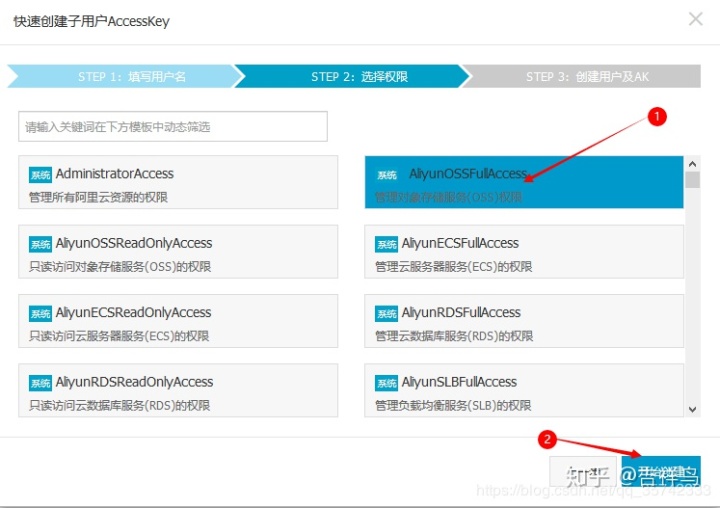Pick AliyunRDSReadOnlyAccess policy card
The width and height of the screenshot is (720, 508).
(x=178, y=390)
